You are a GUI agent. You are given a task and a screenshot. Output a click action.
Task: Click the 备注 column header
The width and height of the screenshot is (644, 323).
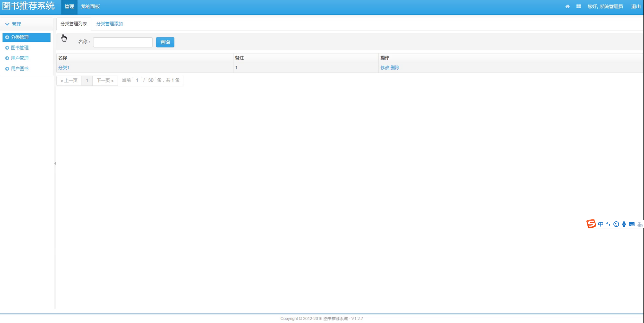306,58
